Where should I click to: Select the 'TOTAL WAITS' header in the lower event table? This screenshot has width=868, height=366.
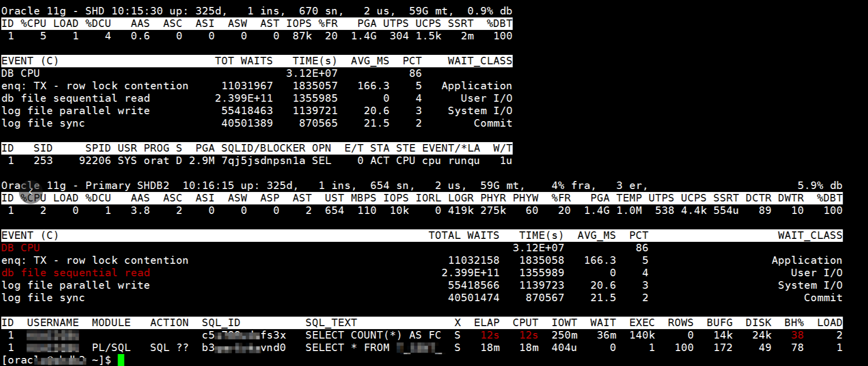tap(464, 235)
